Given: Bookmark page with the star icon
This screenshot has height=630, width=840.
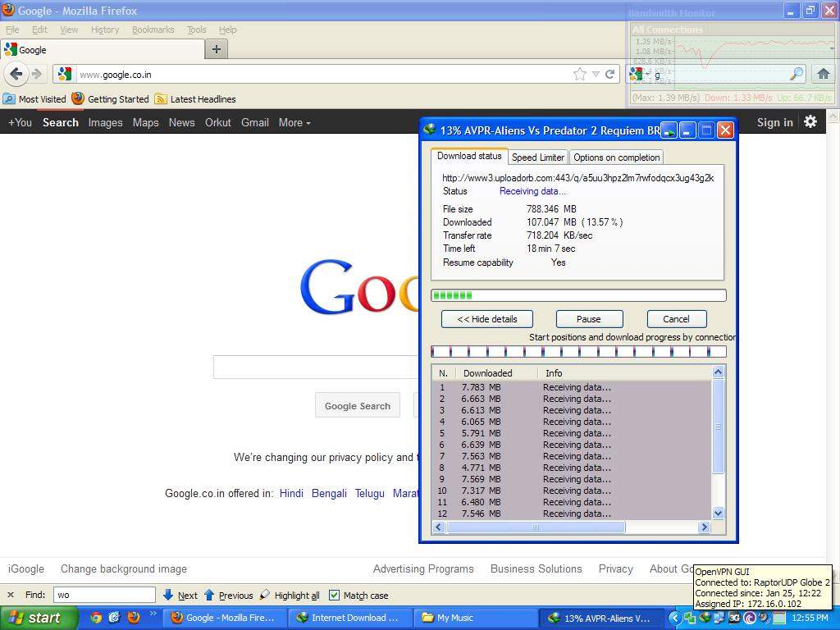Looking at the screenshot, I should pos(580,75).
